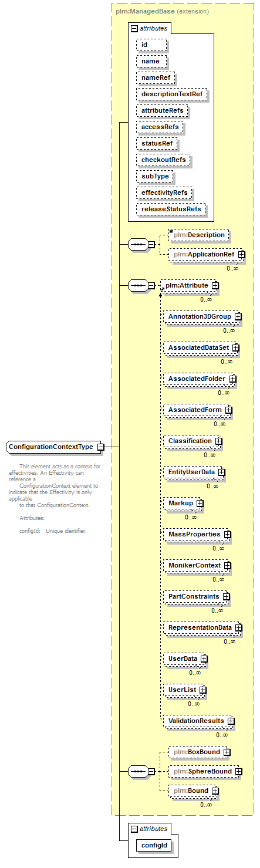Select the descriptionTextRef attribute
Viewport: 260px width, 868px height.
coord(173,94)
